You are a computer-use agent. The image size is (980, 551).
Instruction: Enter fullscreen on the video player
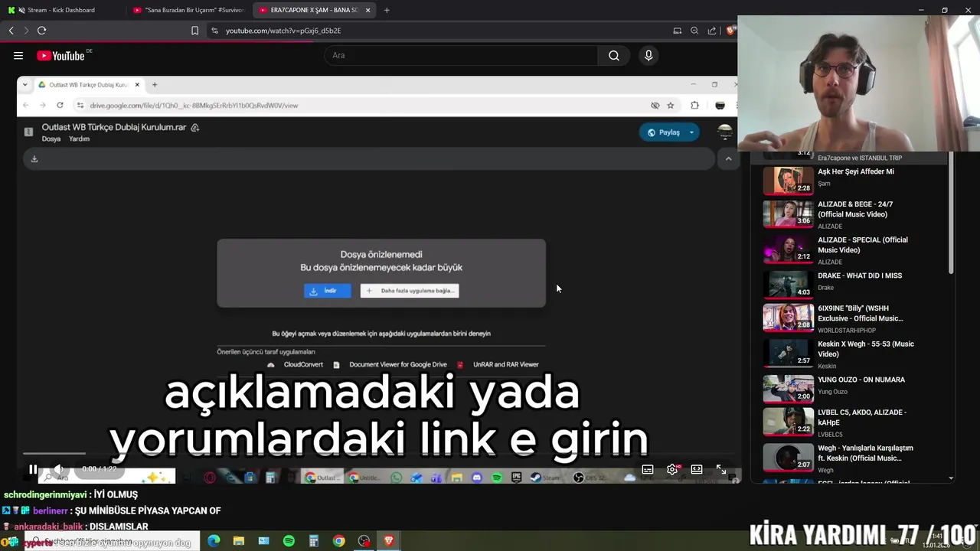[x=721, y=469]
